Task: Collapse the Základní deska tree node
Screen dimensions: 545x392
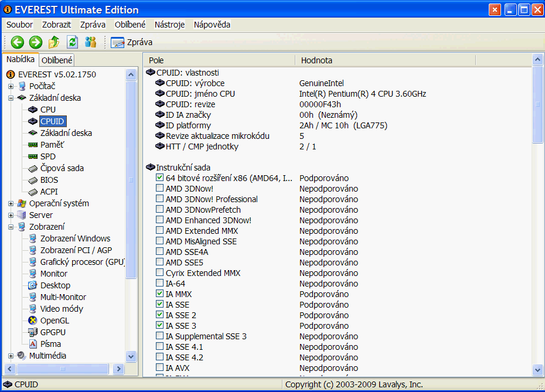Action: pyautogui.click(x=11, y=98)
